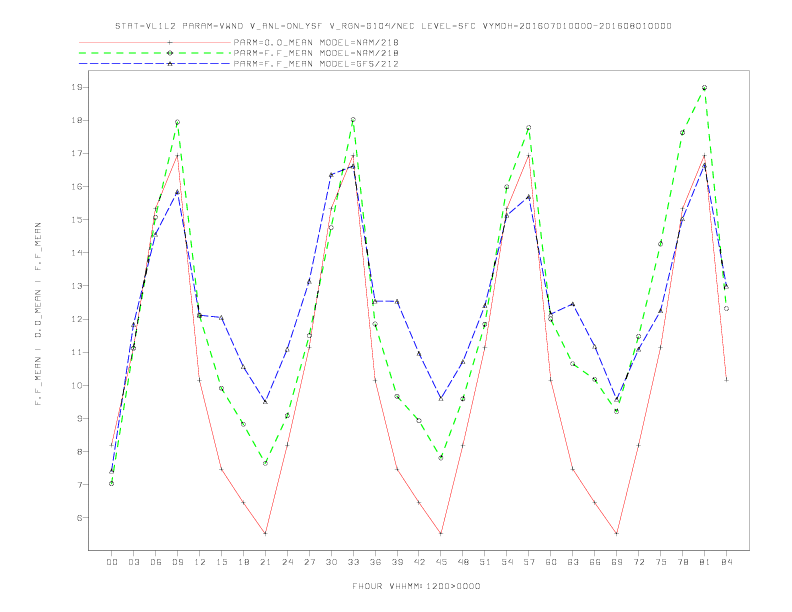Click y-axis tick label 7
Screen dimensions: 792x612
click(x=79, y=484)
